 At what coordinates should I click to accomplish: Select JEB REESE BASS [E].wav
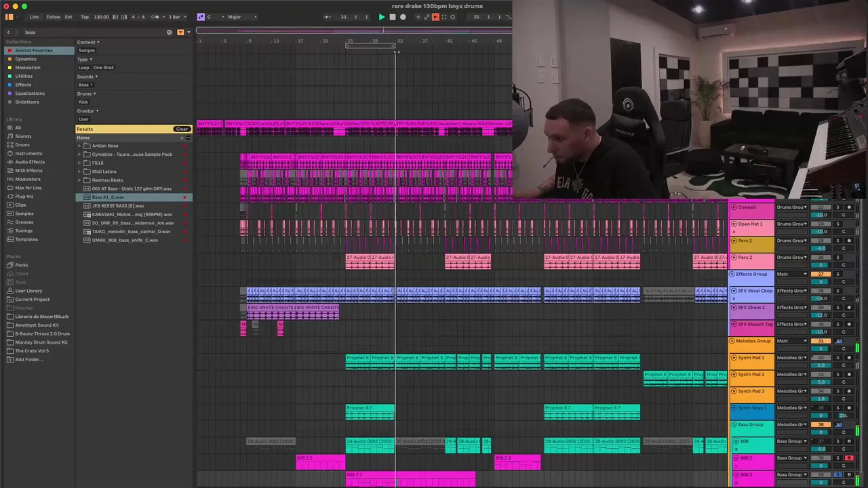134,206
